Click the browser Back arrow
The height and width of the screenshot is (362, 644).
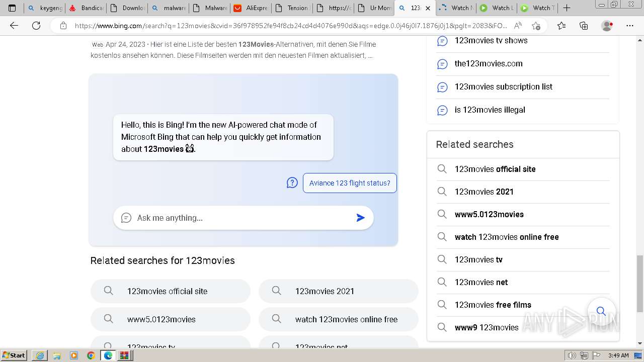pos(14,25)
